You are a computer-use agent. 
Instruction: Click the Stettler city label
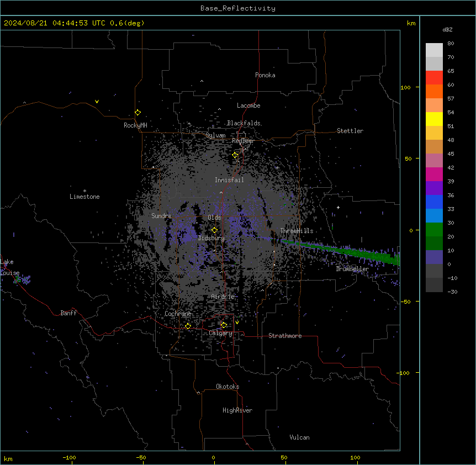[350, 131]
